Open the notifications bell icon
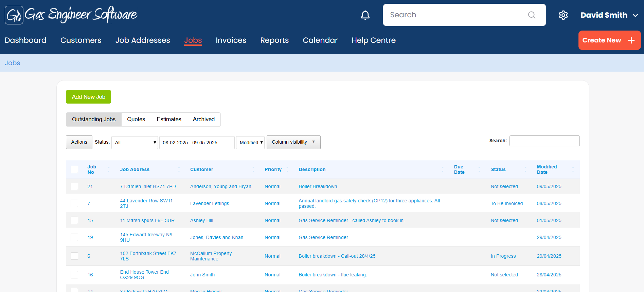The height and width of the screenshot is (292, 644). (x=365, y=15)
